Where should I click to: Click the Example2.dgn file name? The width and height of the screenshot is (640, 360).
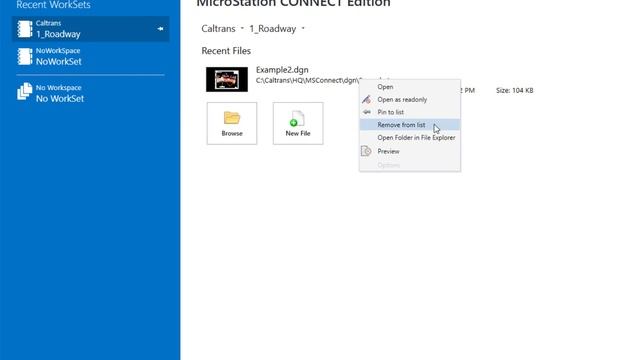click(x=282, y=70)
